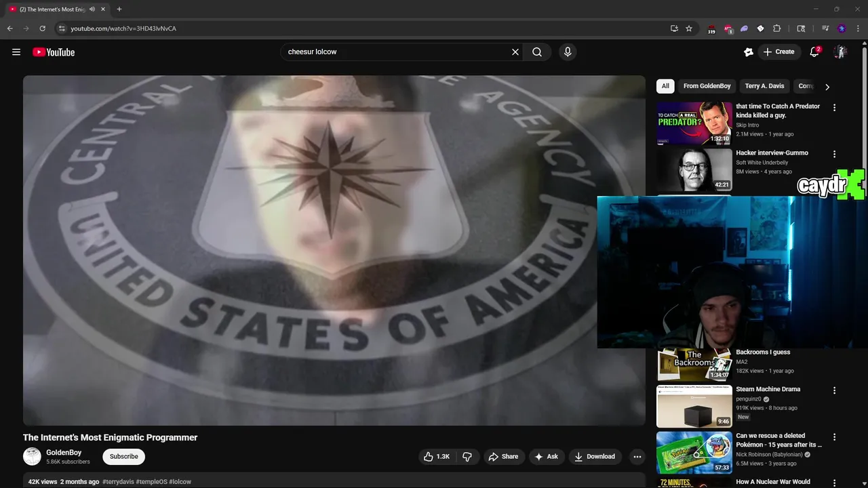View site information in the address bar
This screenshot has height=488, width=868.
pos(61,28)
